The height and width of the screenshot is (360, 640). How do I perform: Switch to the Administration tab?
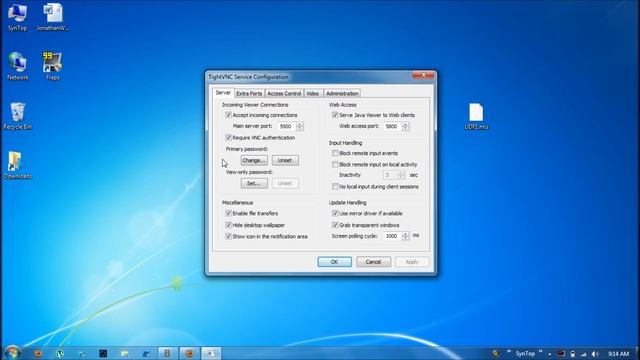tap(342, 93)
